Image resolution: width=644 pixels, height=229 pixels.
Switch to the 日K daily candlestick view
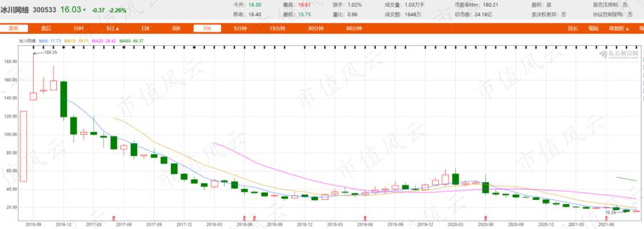pyautogui.click(x=145, y=29)
